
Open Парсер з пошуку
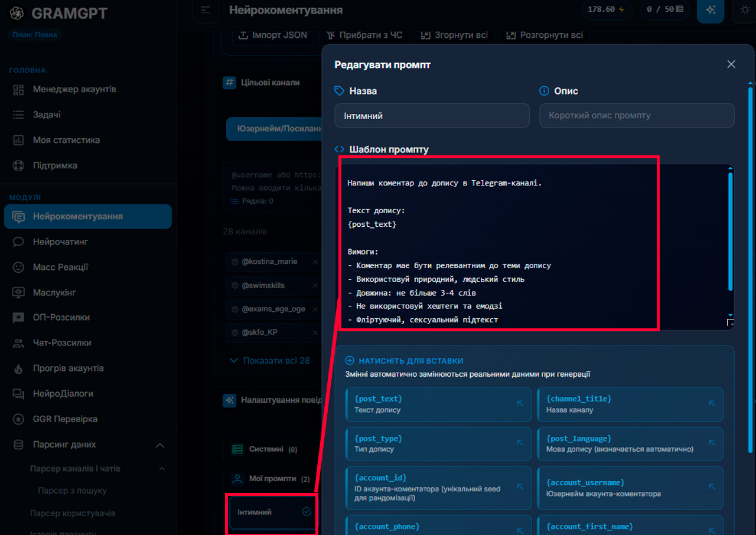tap(72, 491)
